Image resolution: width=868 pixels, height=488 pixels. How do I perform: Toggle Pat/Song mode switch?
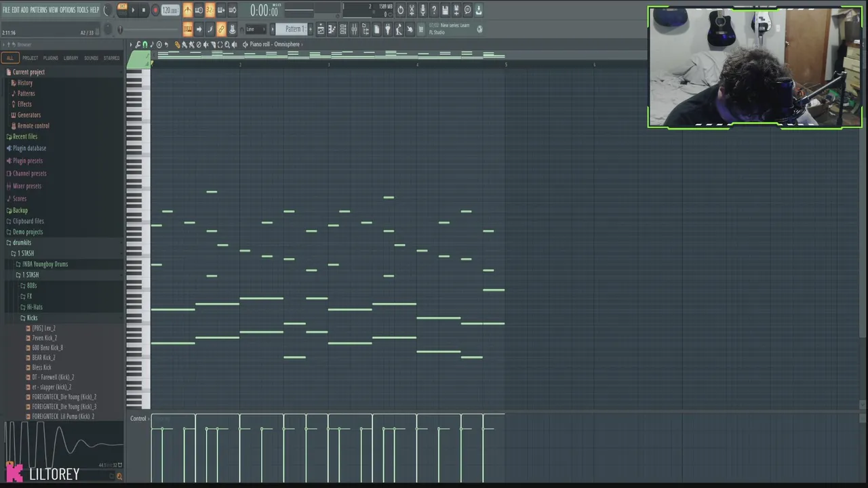[122, 10]
